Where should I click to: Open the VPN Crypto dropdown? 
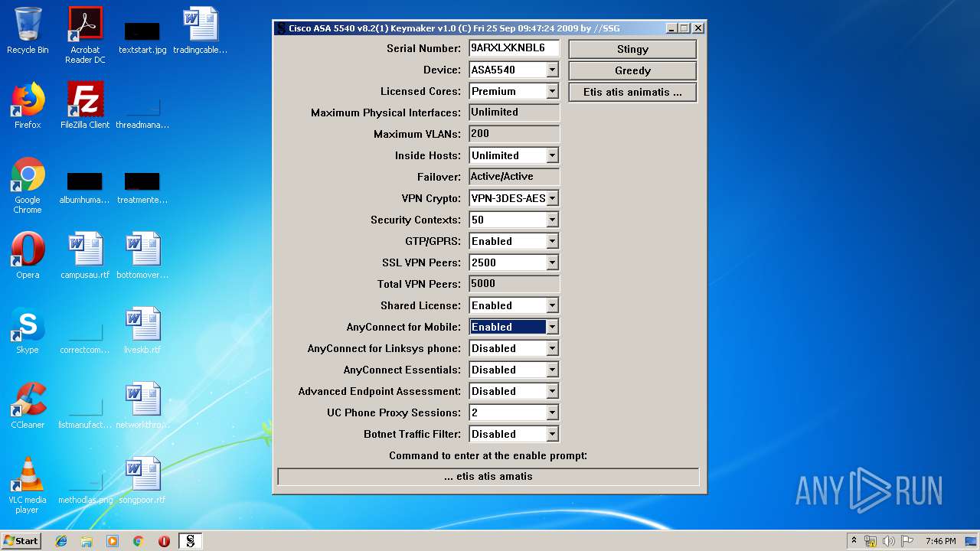click(x=552, y=198)
